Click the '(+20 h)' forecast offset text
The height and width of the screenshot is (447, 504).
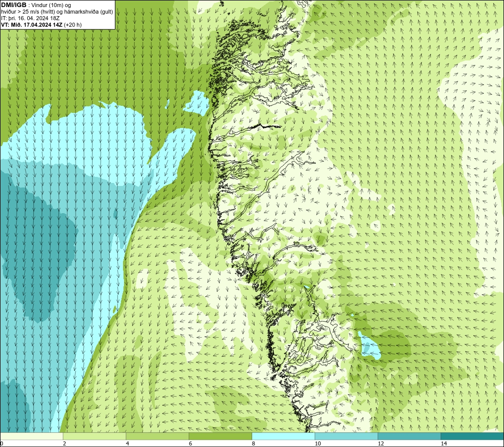[x=73, y=25]
